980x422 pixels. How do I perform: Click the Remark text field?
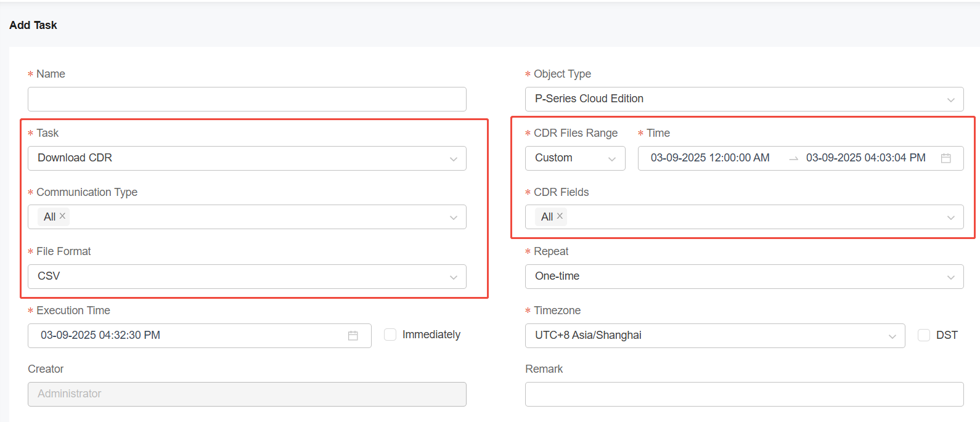[x=743, y=394]
